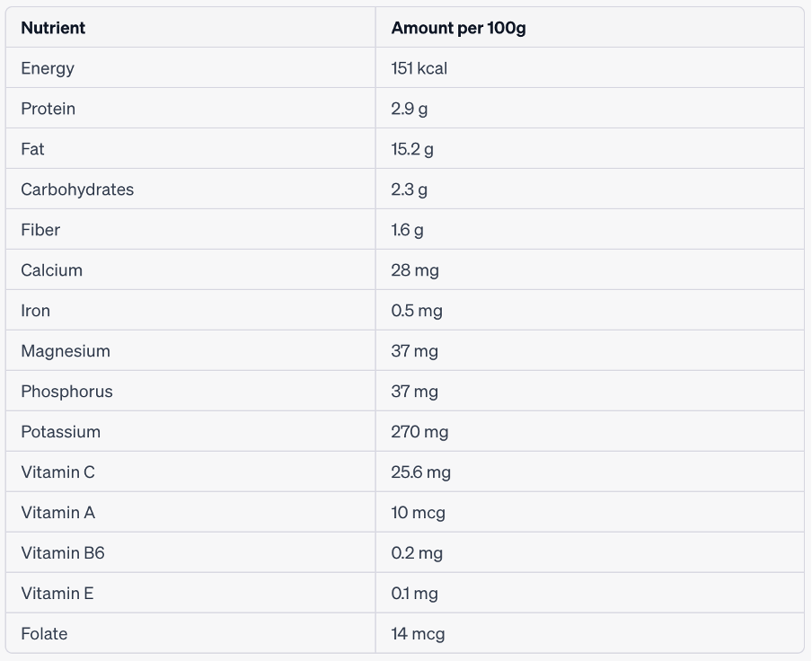Select the Magnesium cell
This screenshot has height=661, width=812.
tap(66, 351)
